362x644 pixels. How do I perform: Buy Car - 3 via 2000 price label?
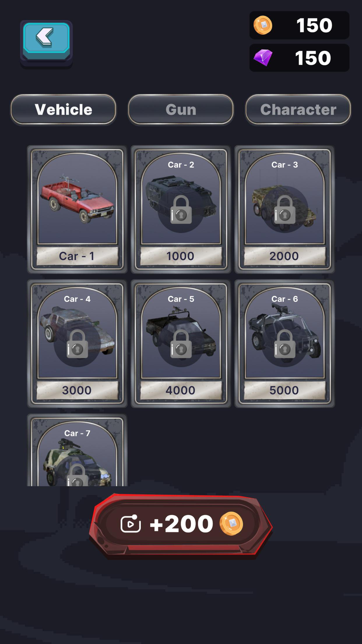[285, 256]
